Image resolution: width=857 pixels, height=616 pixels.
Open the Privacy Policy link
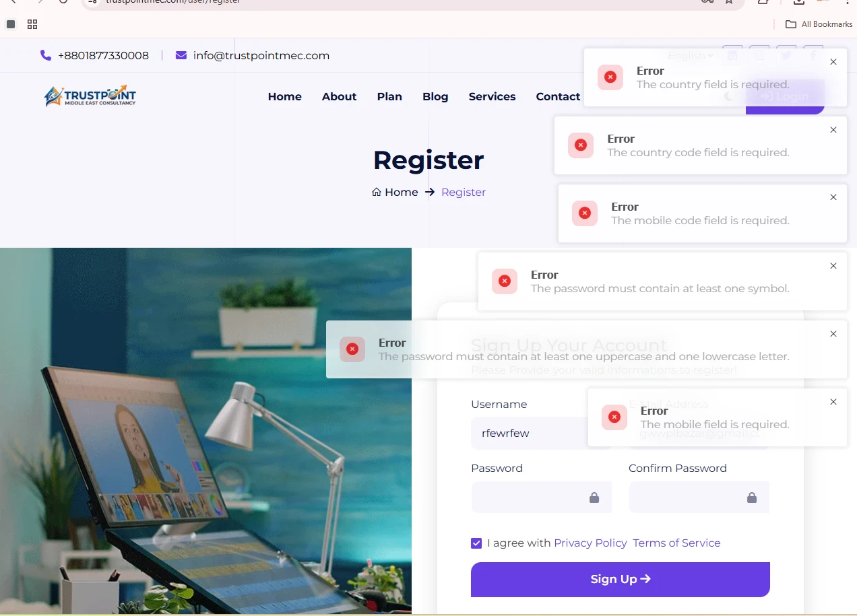pos(590,543)
